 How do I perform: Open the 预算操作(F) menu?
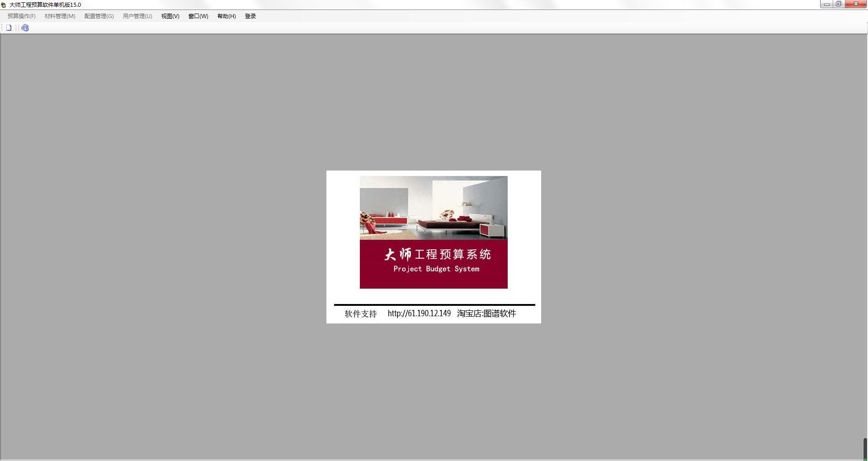coord(21,16)
